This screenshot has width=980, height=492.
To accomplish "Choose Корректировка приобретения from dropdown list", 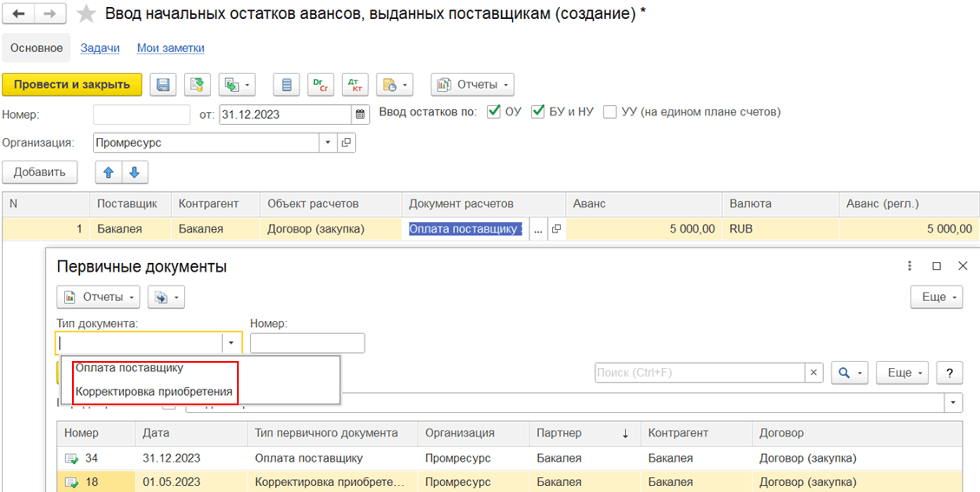I will 154,391.
